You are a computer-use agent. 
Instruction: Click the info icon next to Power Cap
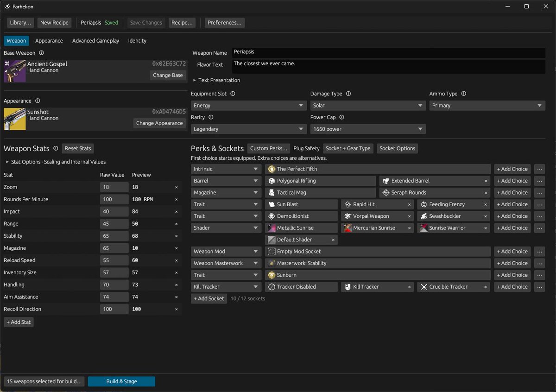(341, 117)
